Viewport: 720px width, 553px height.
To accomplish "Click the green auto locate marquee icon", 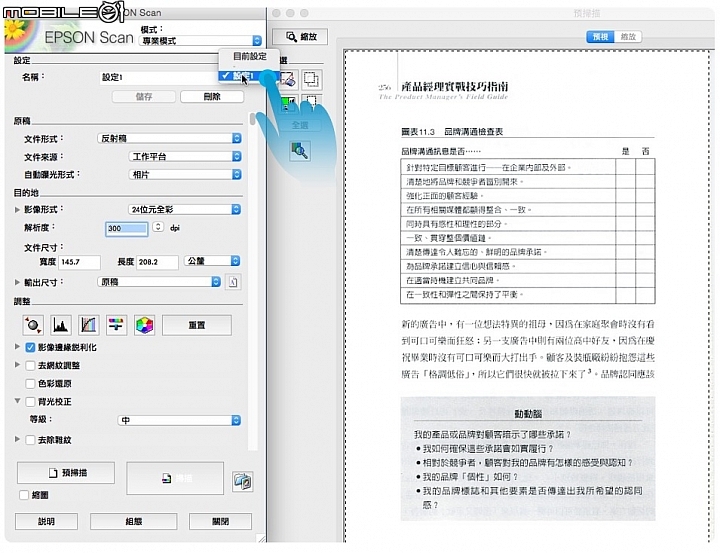I will coord(288,103).
